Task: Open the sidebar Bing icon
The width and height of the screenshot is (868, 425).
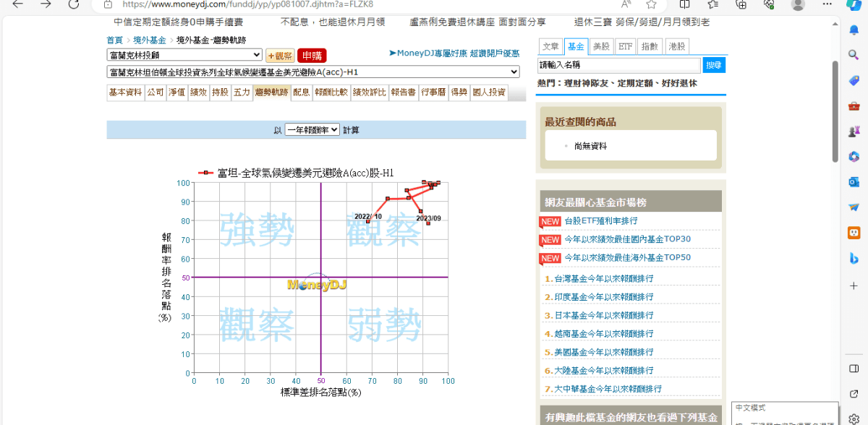Action: click(854, 258)
